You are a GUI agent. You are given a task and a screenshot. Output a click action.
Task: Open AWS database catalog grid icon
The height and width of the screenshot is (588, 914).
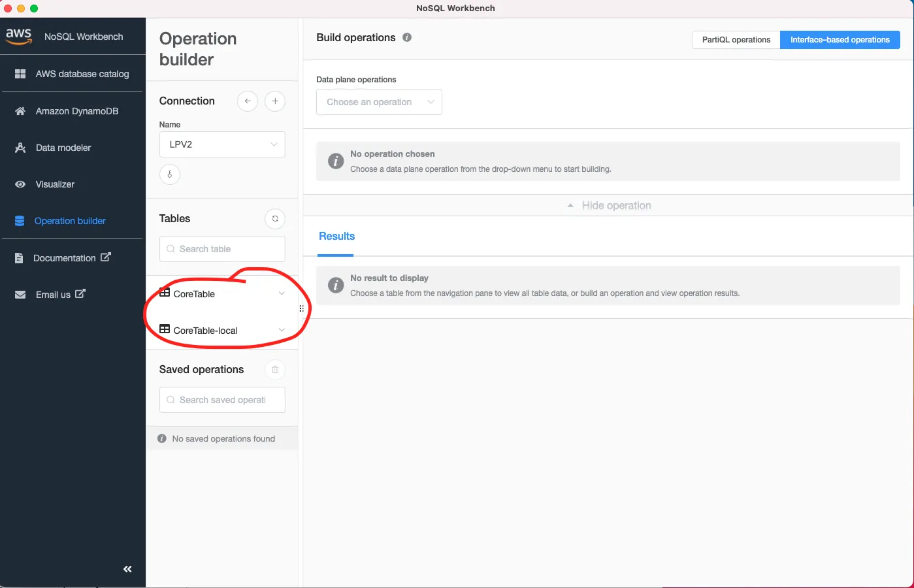point(20,74)
